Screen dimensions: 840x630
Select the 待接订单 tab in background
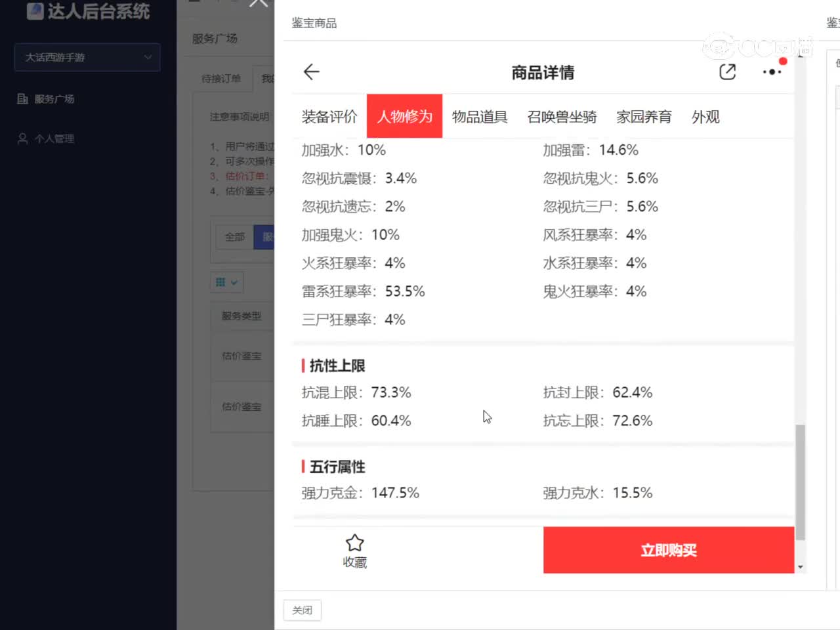pos(221,79)
